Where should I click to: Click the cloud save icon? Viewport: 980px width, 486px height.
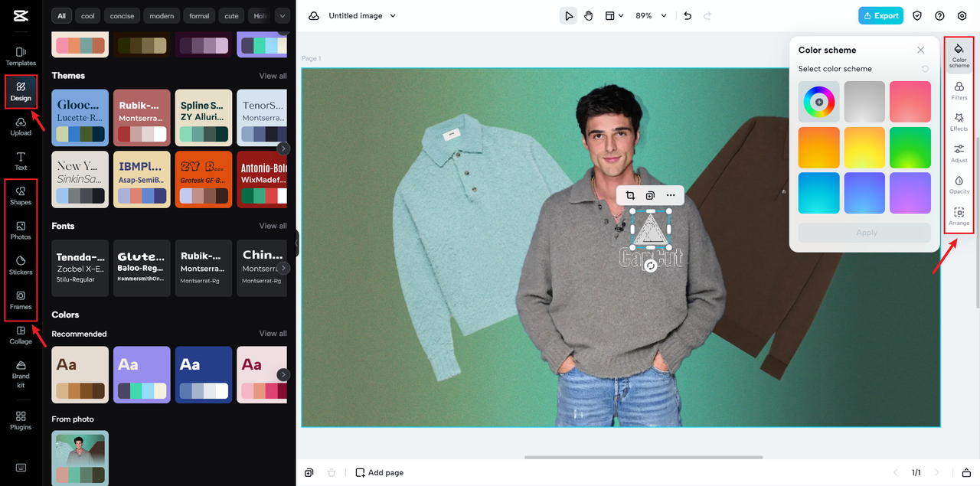[x=314, y=15]
